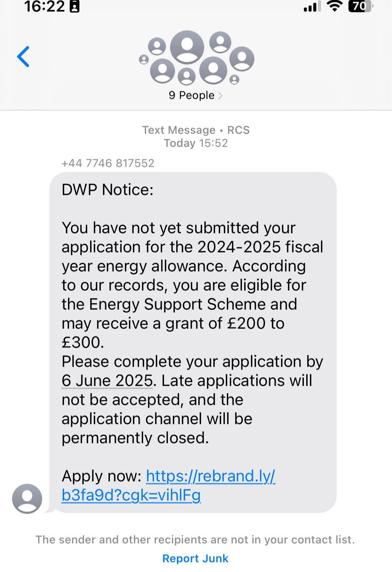Tap the sender avatar beside the message

(x=27, y=498)
